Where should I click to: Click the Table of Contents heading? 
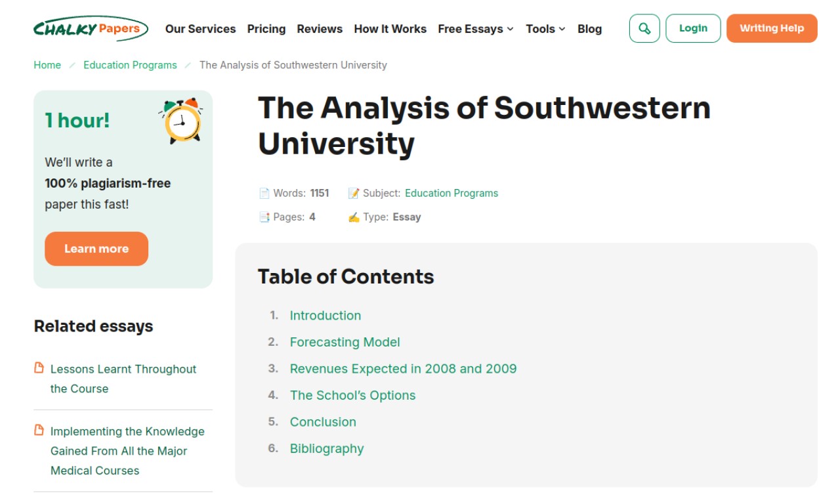click(346, 277)
